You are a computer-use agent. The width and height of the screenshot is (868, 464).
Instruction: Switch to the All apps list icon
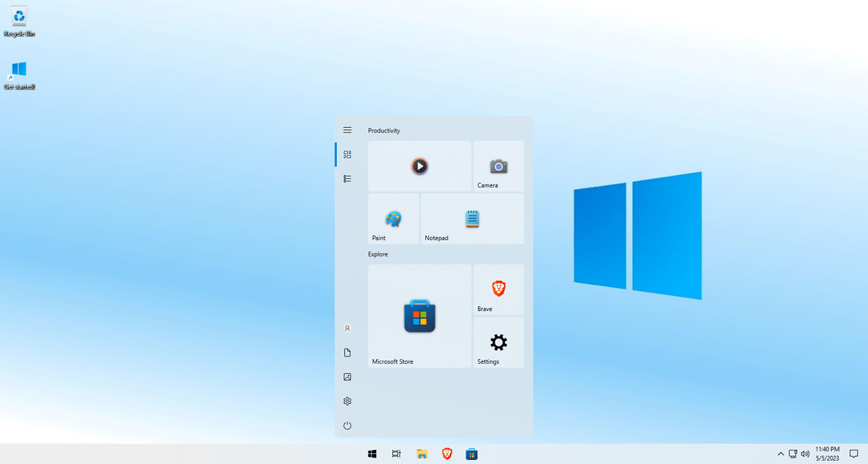pos(347,179)
